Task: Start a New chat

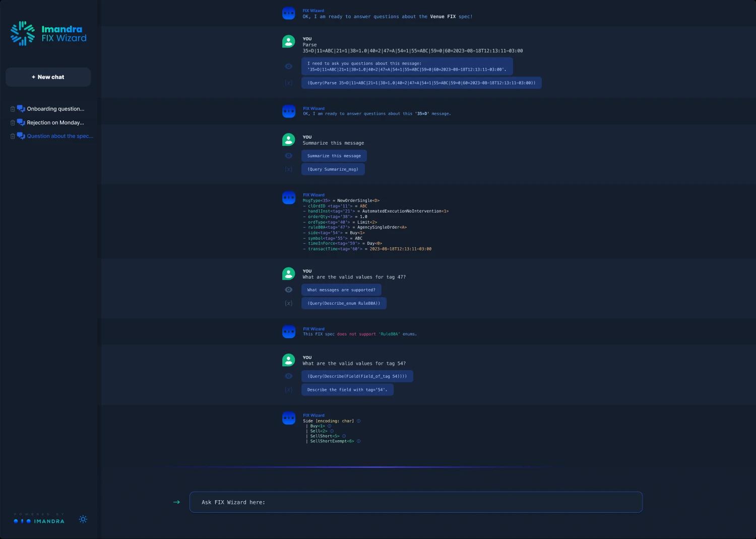Action: pos(48,77)
